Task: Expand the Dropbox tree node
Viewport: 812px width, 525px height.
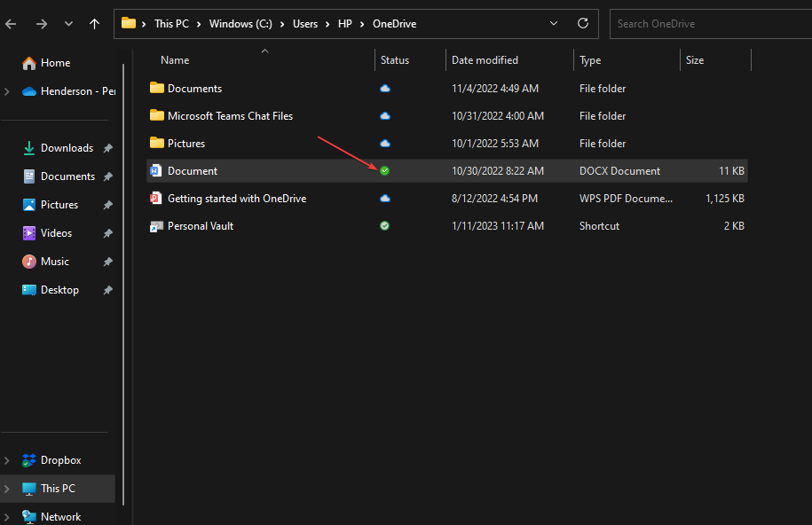Action: (x=7, y=460)
